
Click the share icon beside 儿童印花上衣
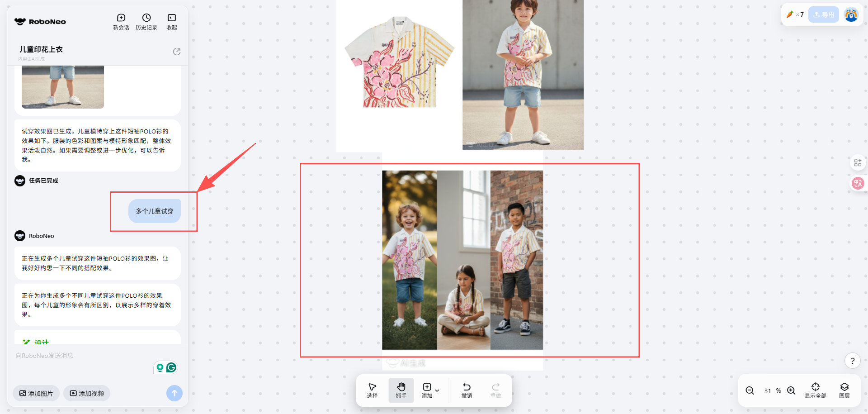point(177,52)
